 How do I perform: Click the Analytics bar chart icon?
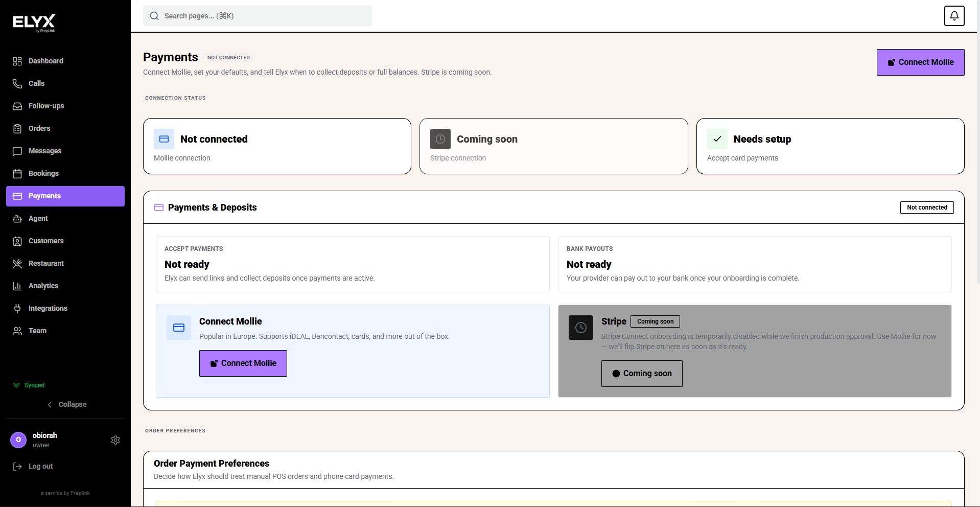[17, 286]
